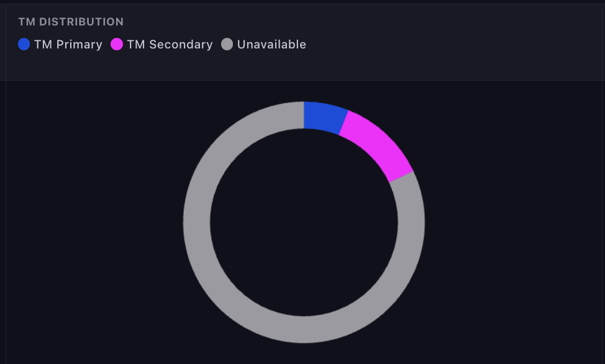This screenshot has width=605, height=364.
Task: Click the left side of the gray ring
Action: (x=197, y=222)
